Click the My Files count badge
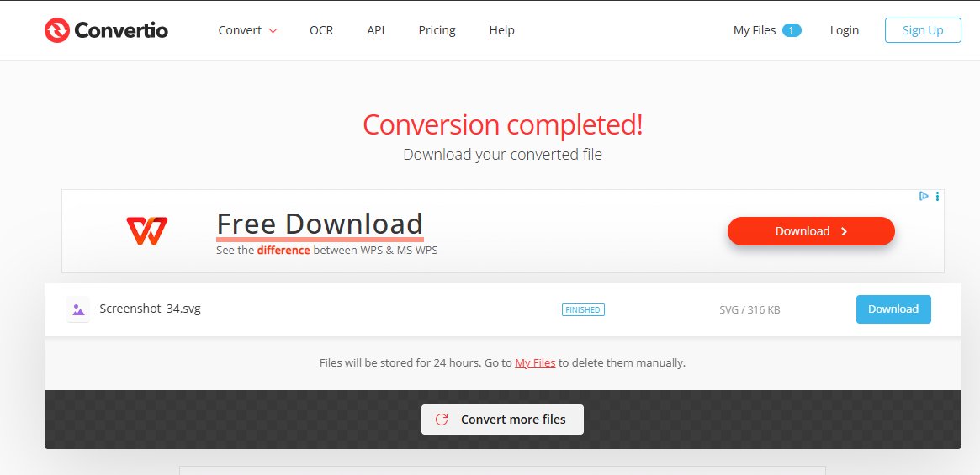 pos(792,30)
